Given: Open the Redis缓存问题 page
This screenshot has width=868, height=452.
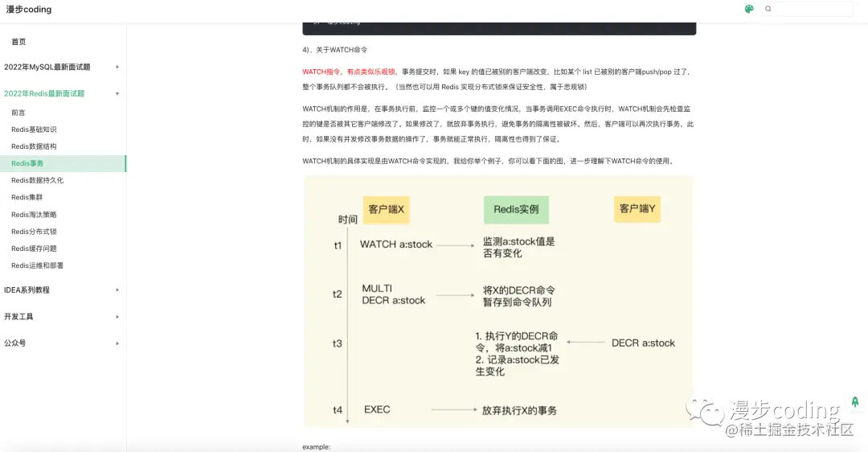Looking at the screenshot, I should pos(34,249).
